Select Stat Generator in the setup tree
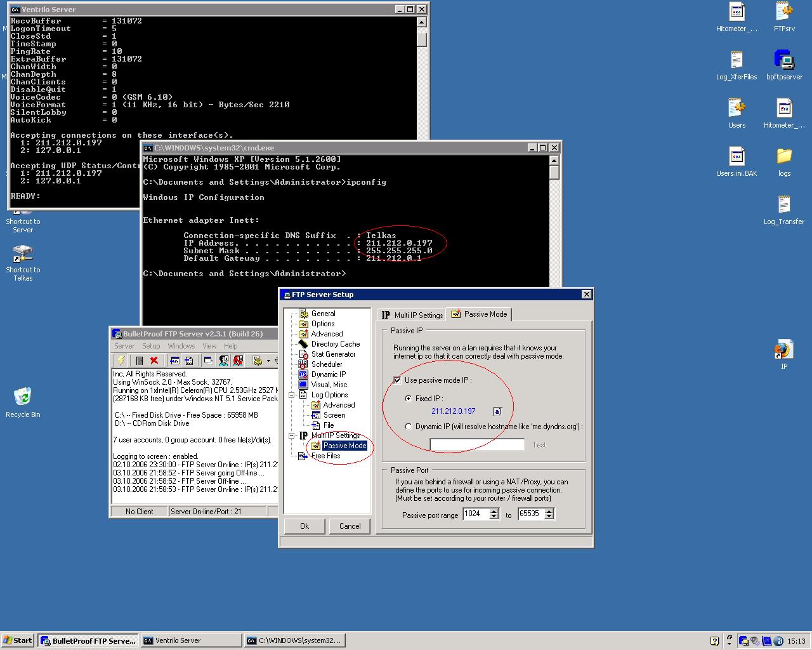This screenshot has height=650, width=812. (x=334, y=354)
